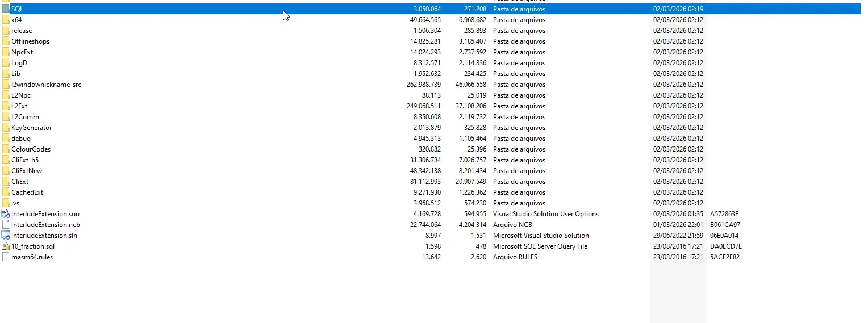Click the x64 folder icon
This screenshot has width=868, height=323.
(x=6, y=20)
